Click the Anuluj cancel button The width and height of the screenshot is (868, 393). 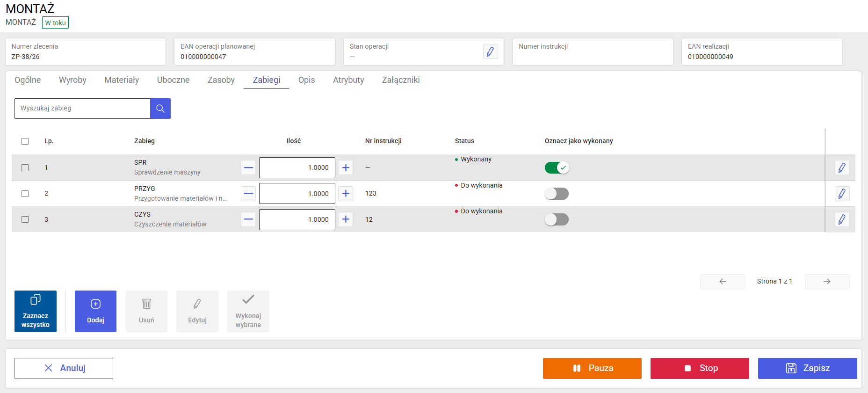point(64,368)
